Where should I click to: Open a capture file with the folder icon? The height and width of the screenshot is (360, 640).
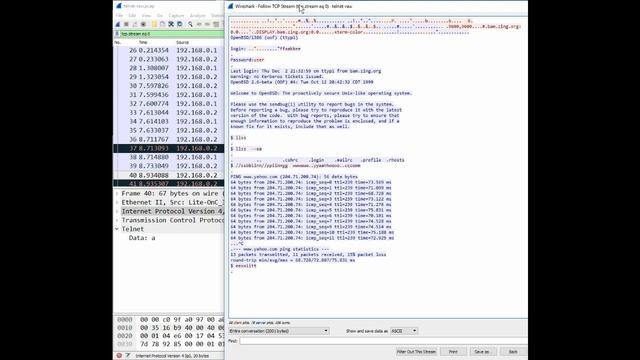pyautogui.click(x=154, y=24)
